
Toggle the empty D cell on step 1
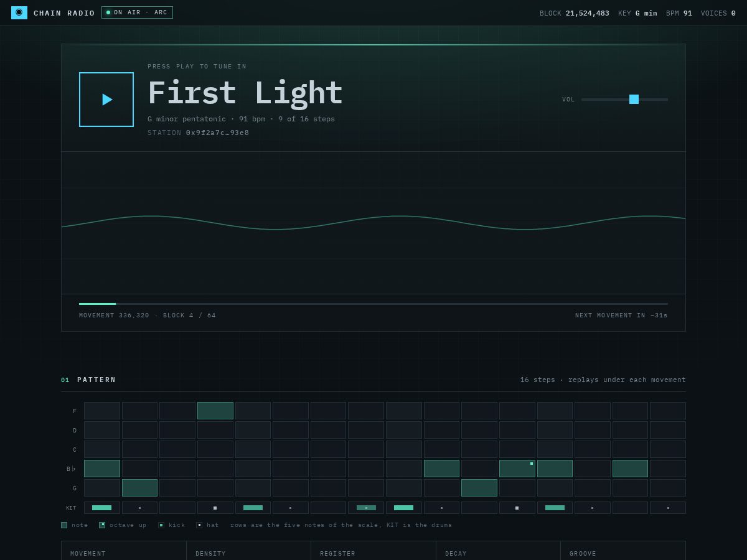coord(102,430)
